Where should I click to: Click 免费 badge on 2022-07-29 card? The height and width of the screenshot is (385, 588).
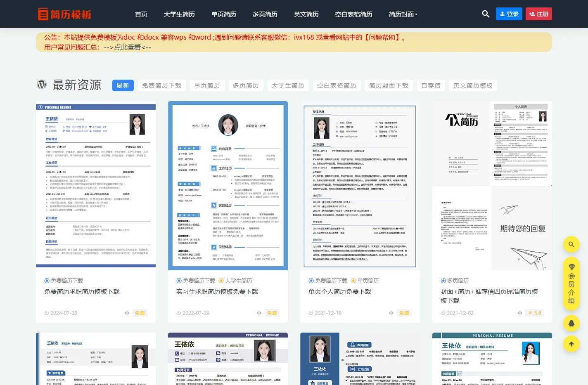point(272,313)
